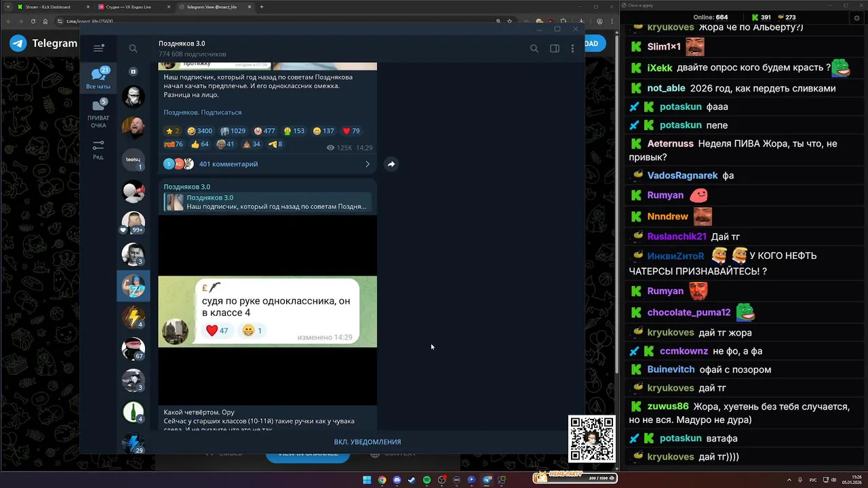Click username chocolate_puma12 in chat
Screen dimensions: 868x488
click(688, 312)
